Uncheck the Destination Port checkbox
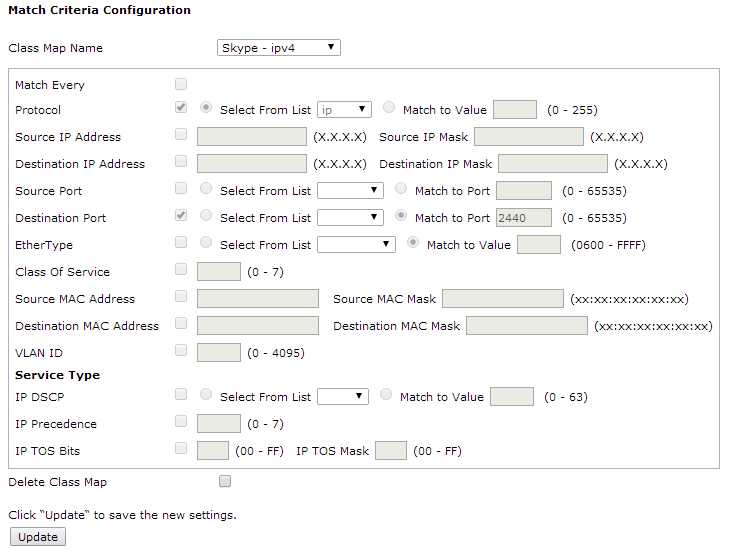Image resolution: width=730 pixels, height=551 pixels. coord(181,215)
